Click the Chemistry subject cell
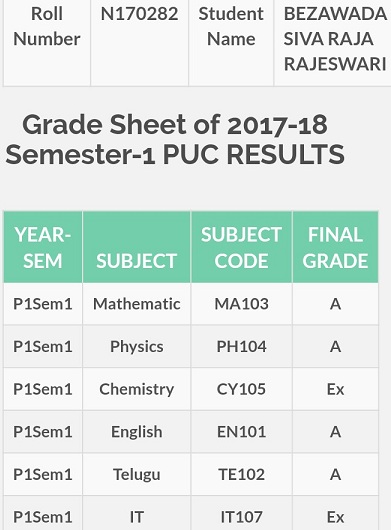 pyautogui.click(x=137, y=389)
